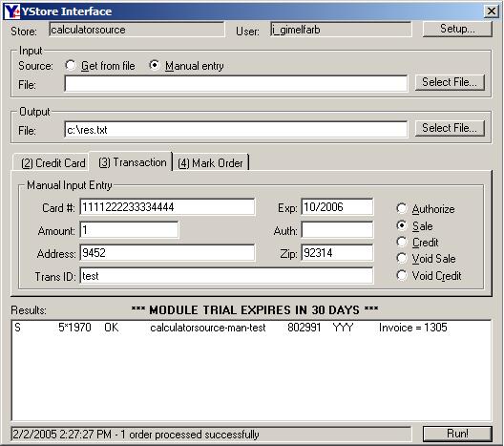Image resolution: width=504 pixels, height=446 pixels.
Task: Choose the Credit radio button
Action: [x=417, y=243]
